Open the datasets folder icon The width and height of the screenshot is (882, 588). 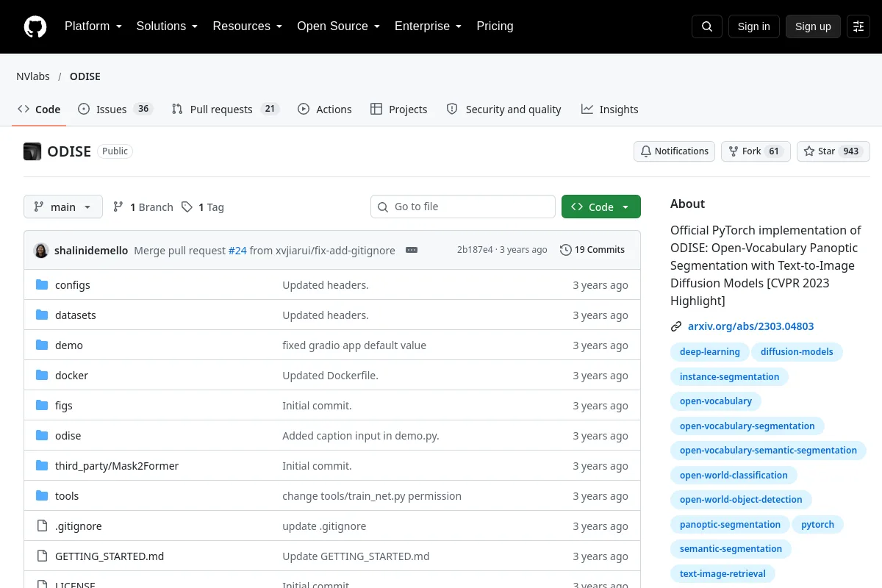[42, 315]
